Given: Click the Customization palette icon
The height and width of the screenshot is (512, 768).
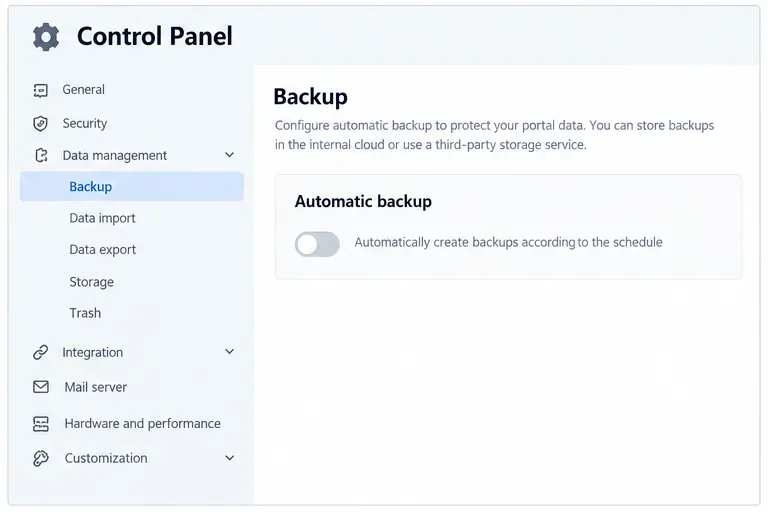Looking at the screenshot, I should 41,458.
